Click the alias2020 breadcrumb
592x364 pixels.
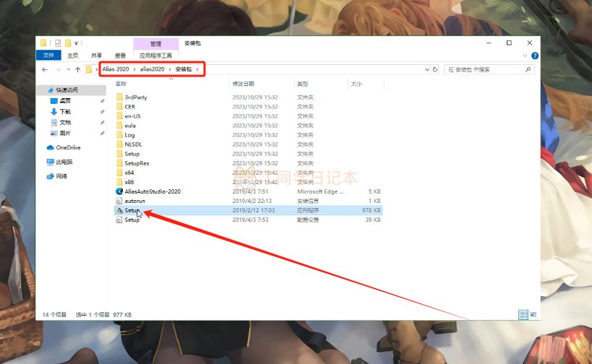[152, 69]
